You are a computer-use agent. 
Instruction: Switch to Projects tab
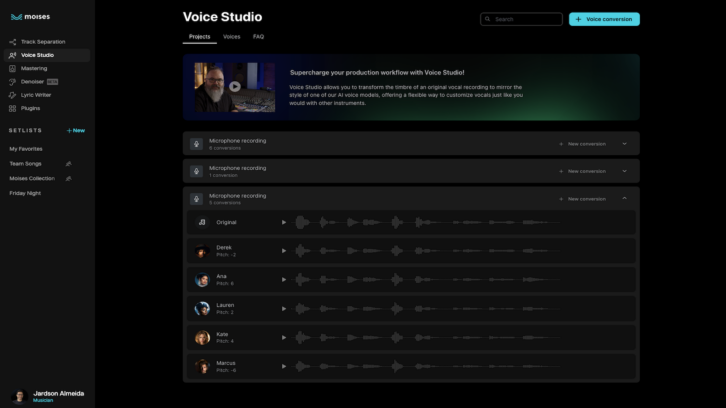tap(200, 37)
